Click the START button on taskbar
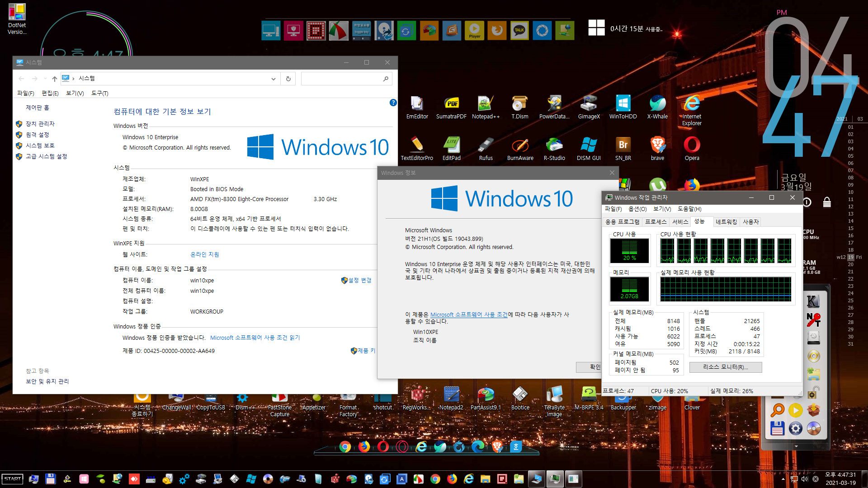868x488 pixels. click(13, 479)
